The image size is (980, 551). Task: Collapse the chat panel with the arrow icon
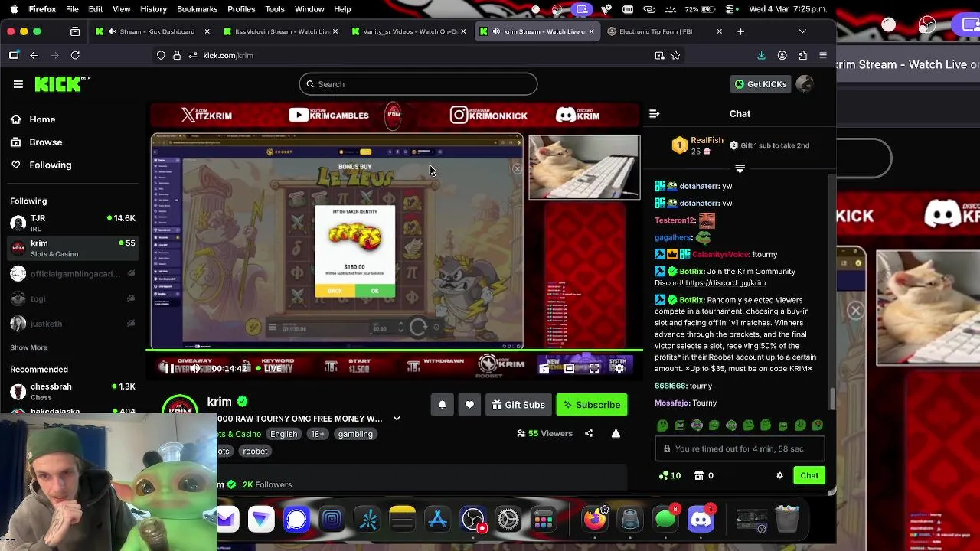tap(654, 114)
